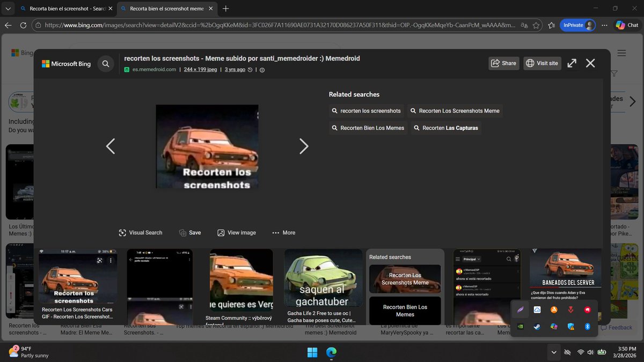Refresh the page

click(x=23, y=25)
